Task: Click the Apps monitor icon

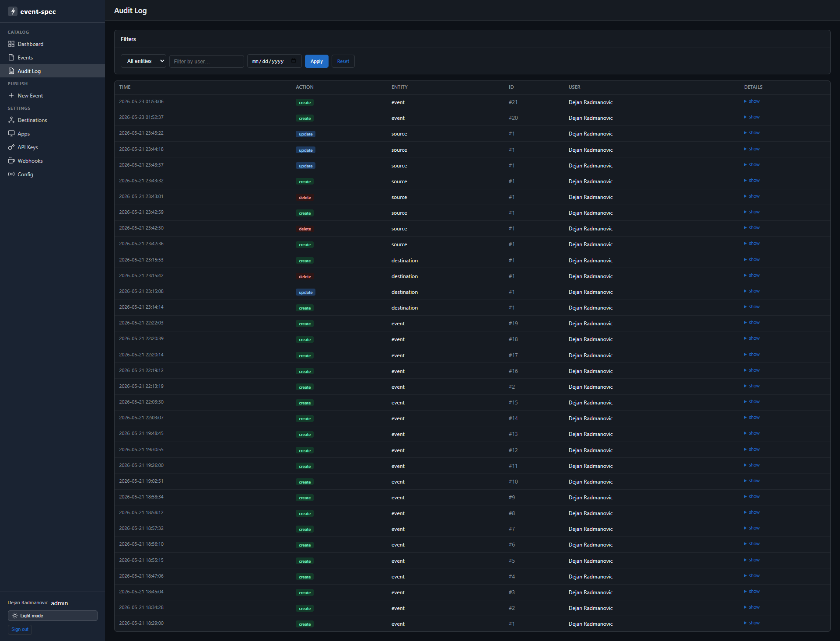Action: pyautogui.click(x=11, y=133)
